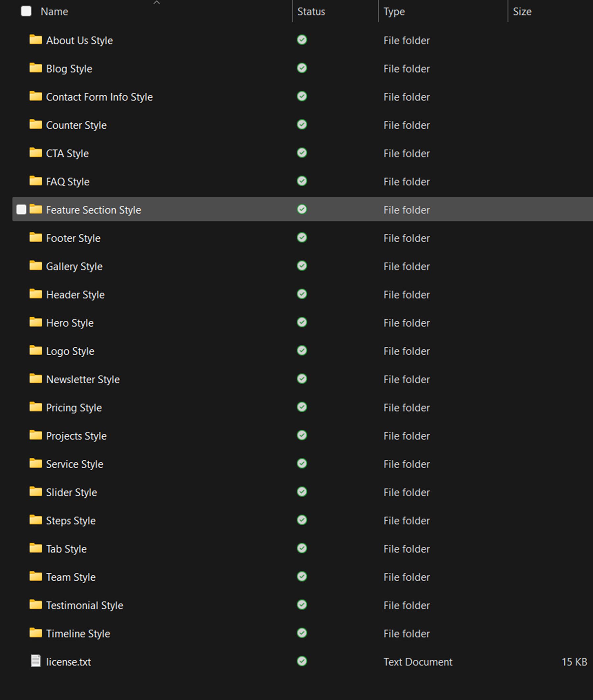The height and width of the screenshot is (700, 593).
Task: Sort the list by Status column
Action: pos(311,12)
